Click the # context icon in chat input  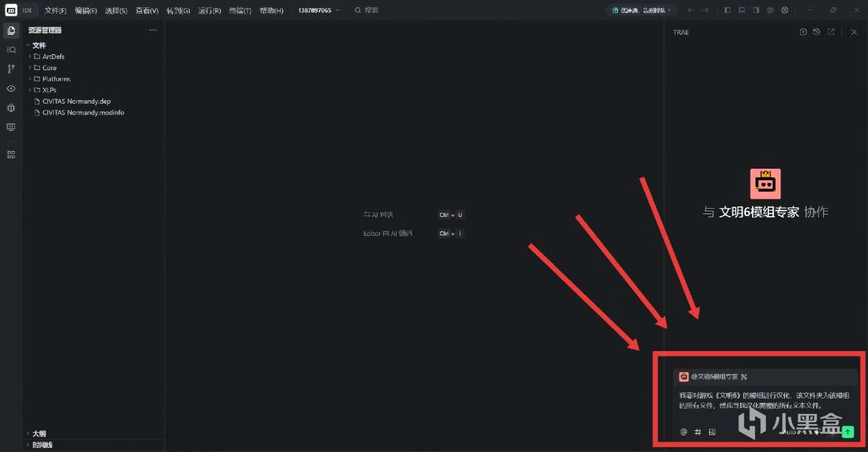click(x=698, y=432)
